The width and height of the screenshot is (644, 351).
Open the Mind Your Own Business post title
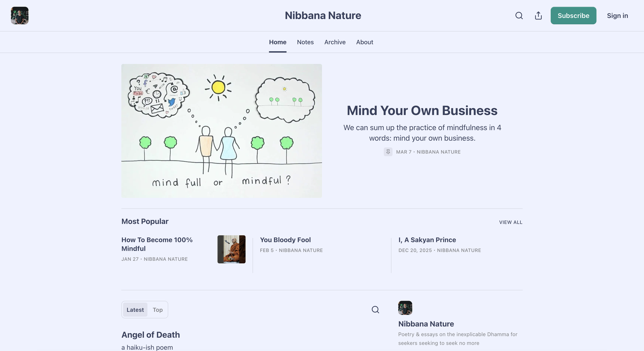pyautogui.click(x=422, y=111)
